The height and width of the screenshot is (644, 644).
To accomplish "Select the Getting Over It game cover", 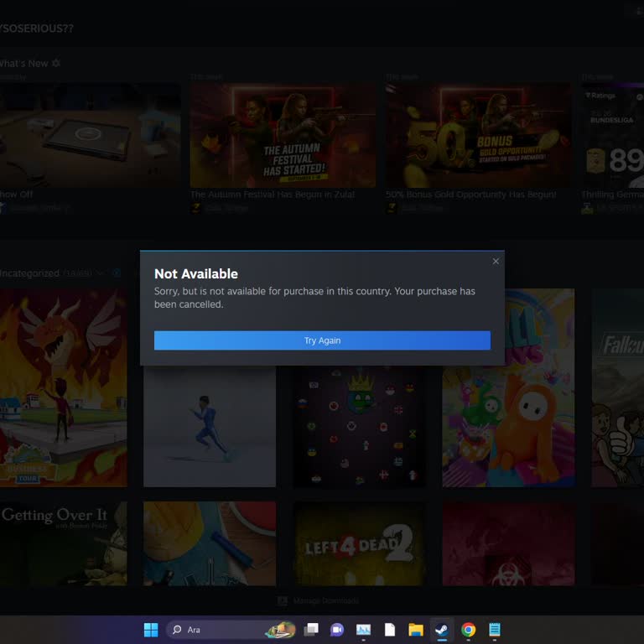I will point(63,543).
